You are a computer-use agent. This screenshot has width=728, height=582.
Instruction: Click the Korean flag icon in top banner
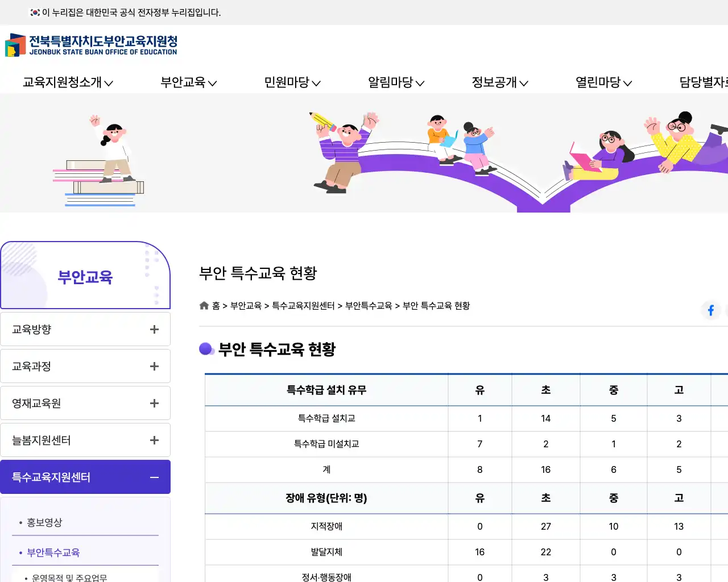point(35,13)
